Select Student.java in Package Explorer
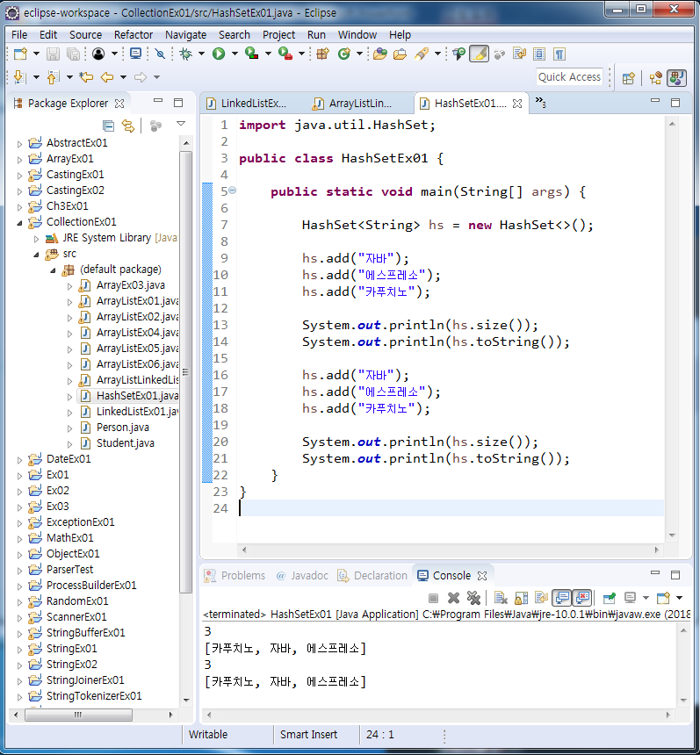 pos(126,443)
